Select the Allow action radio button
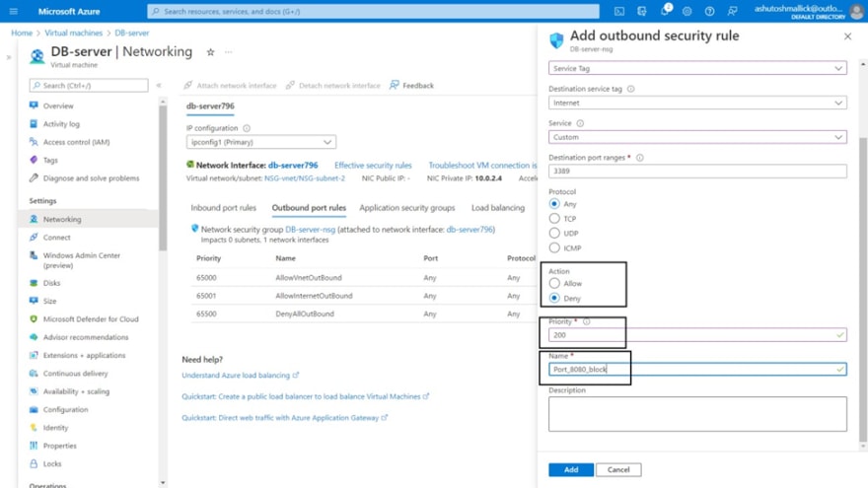 click(x=554, y=283)
